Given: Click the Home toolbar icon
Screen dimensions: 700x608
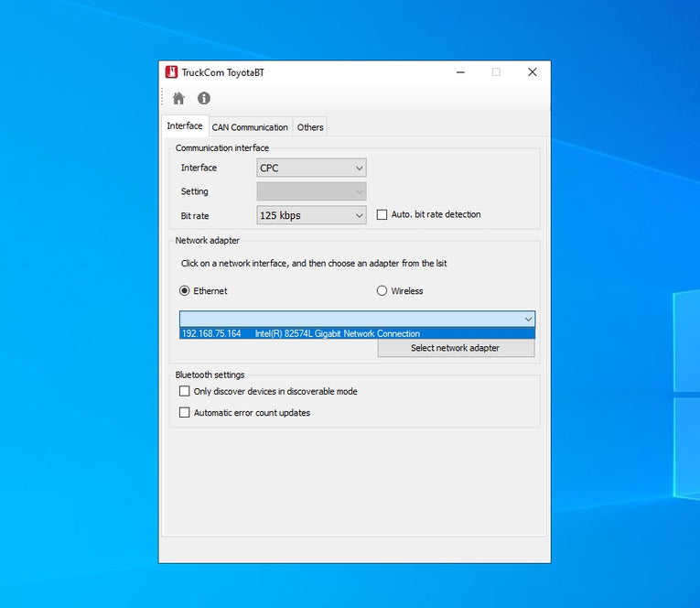Looking at the screenshot, I should [x=178, y=98].
